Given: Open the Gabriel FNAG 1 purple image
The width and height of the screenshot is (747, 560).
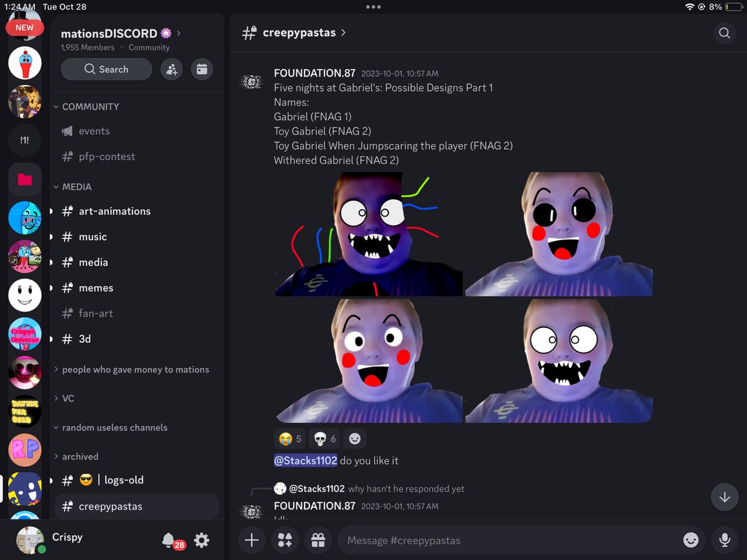Looking at the screenshot, I should (369, 234).
